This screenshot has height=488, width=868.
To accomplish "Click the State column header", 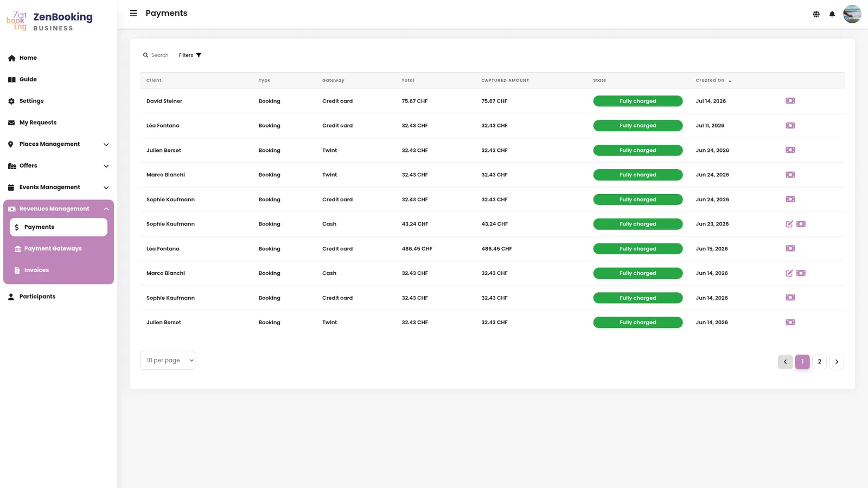I will pyautogui.click(x=599, y=80).
